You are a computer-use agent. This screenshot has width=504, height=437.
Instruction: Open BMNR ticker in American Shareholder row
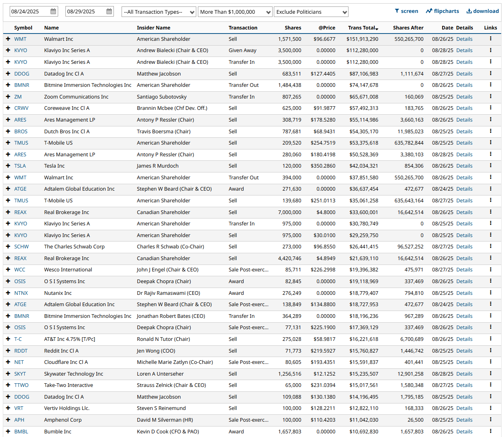pos(22,85)
